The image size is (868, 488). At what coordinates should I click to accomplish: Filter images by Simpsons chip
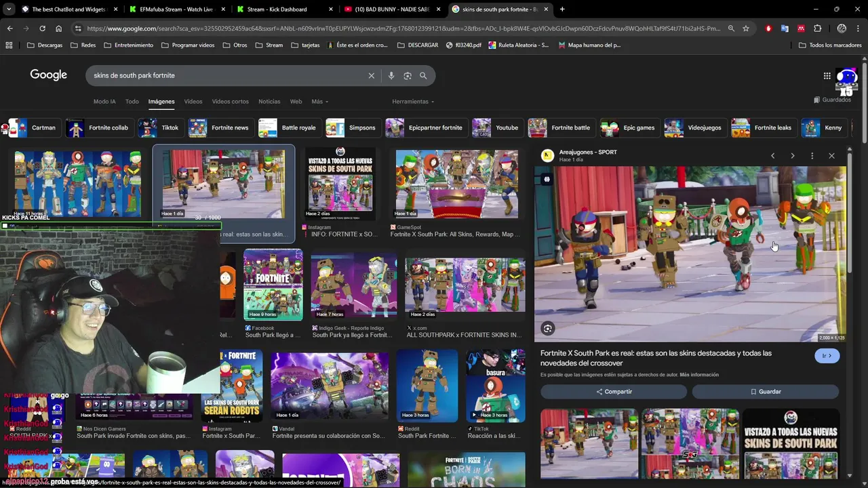tap(353, 127)
